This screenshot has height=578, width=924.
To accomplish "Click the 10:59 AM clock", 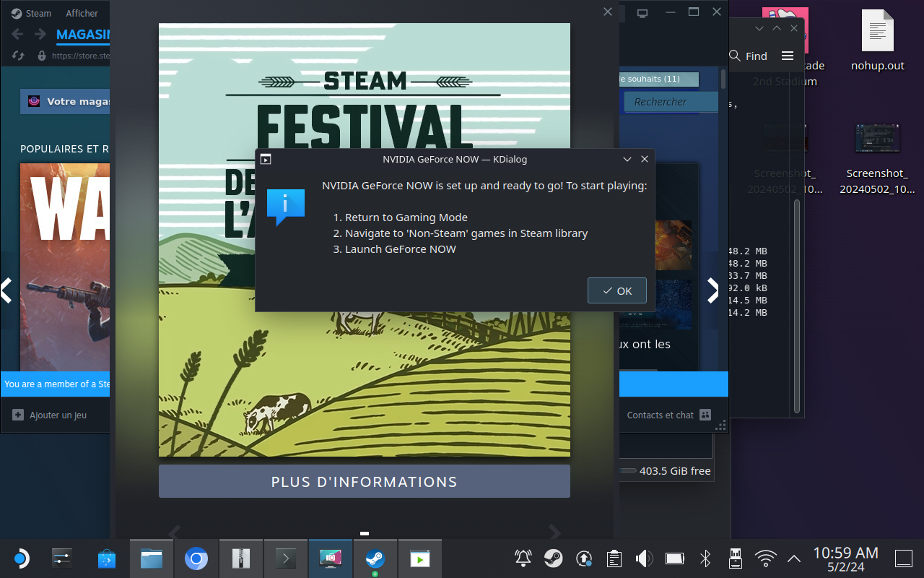I will (845, 553).
